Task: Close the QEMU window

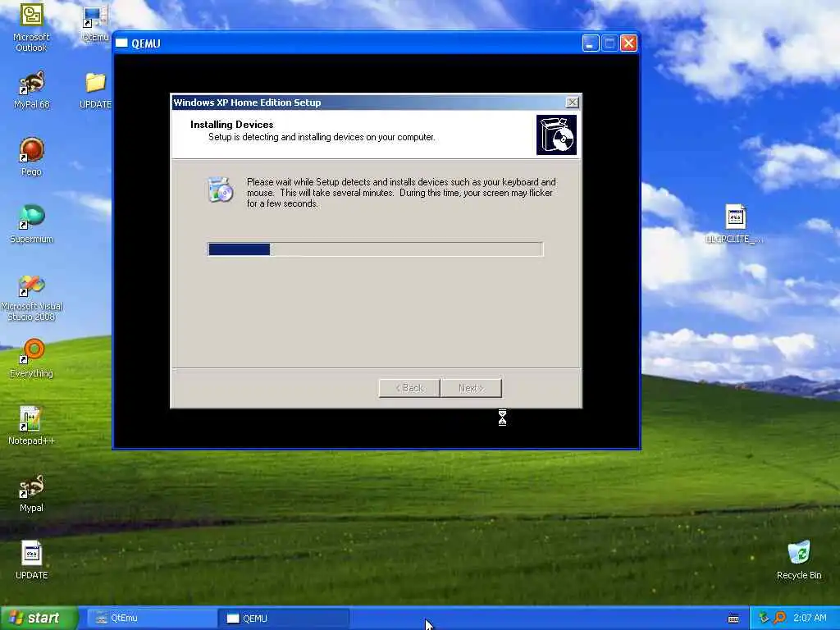Action: pyautogui.click(x=629, y=43)
